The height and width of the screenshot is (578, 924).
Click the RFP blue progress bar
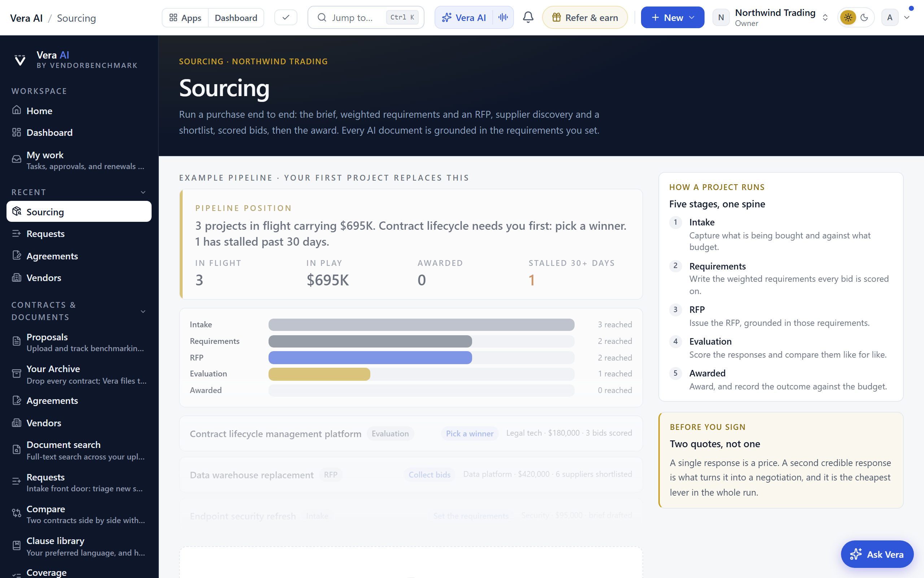370,358
